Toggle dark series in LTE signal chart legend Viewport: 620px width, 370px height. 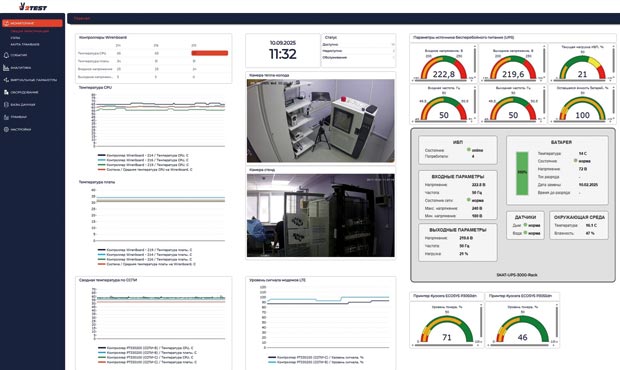316,357
